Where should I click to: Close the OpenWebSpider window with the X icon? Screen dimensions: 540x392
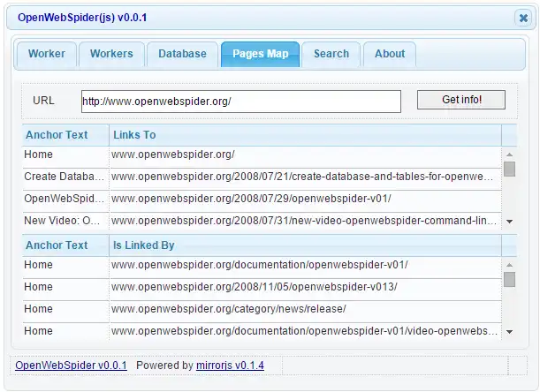tap(523, 18)
